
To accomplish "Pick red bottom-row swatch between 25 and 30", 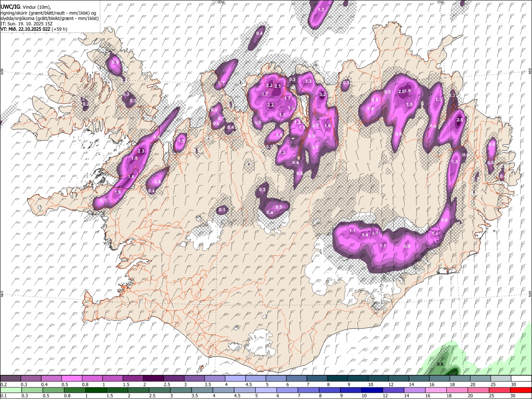I will pyautogui.click(x=499, y=390).
